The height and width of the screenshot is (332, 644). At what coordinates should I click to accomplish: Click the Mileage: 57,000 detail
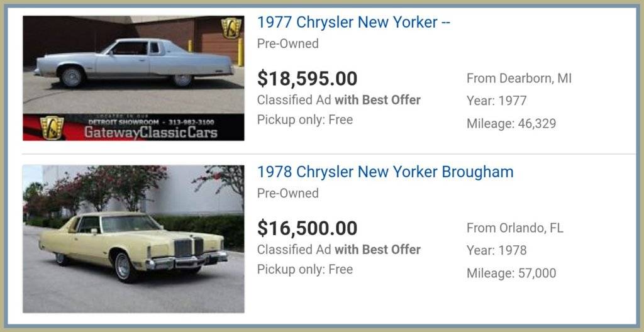(x=511, y=273)
